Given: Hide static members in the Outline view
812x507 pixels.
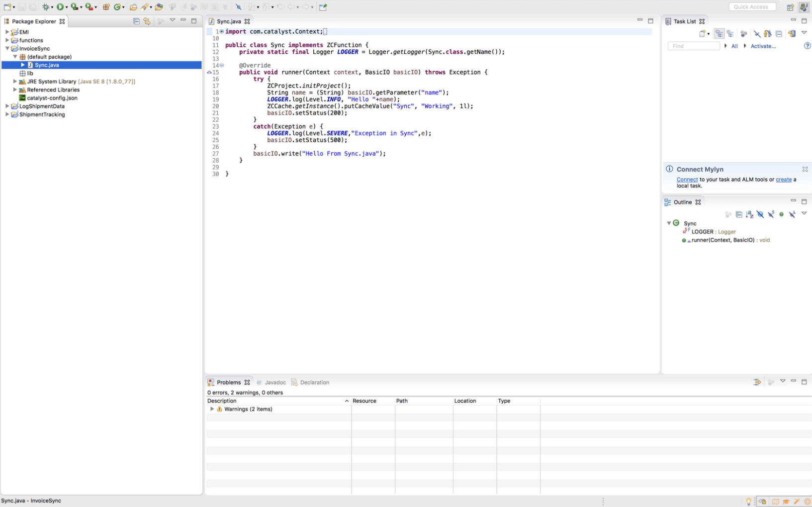Looking at the screenshot, I should pos(771,214).
